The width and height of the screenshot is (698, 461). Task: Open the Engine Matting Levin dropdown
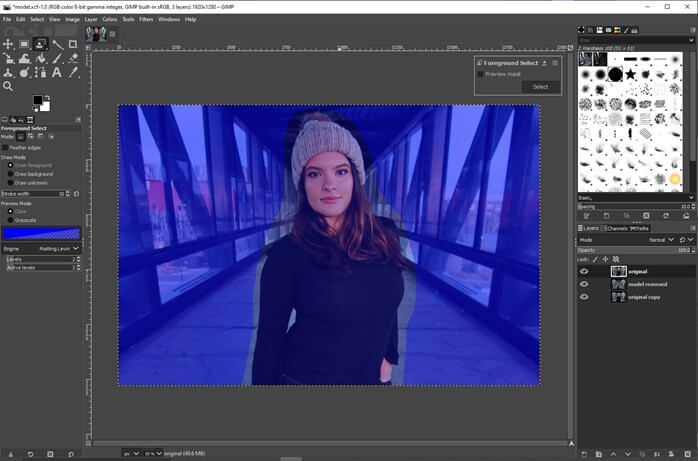pos(41,249)
